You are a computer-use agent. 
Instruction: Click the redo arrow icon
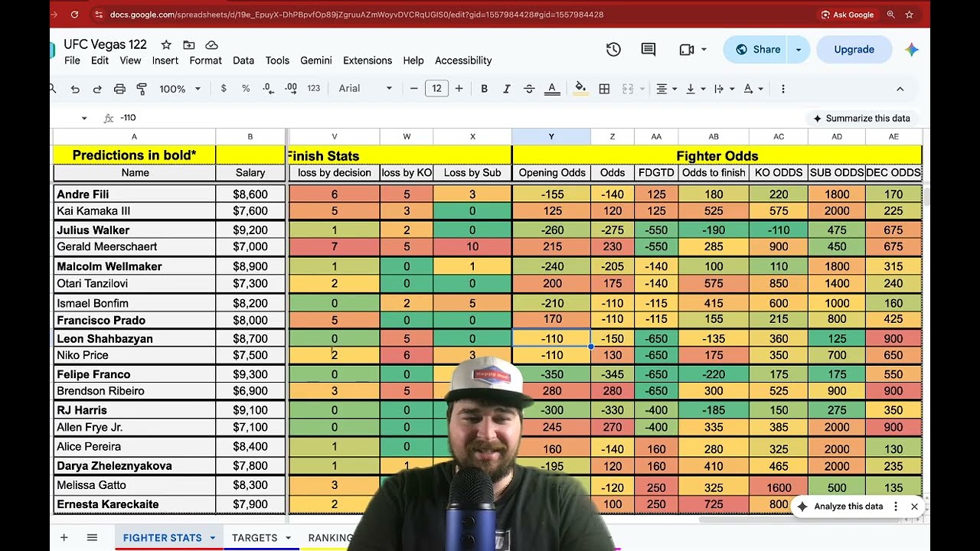(97, 89)
